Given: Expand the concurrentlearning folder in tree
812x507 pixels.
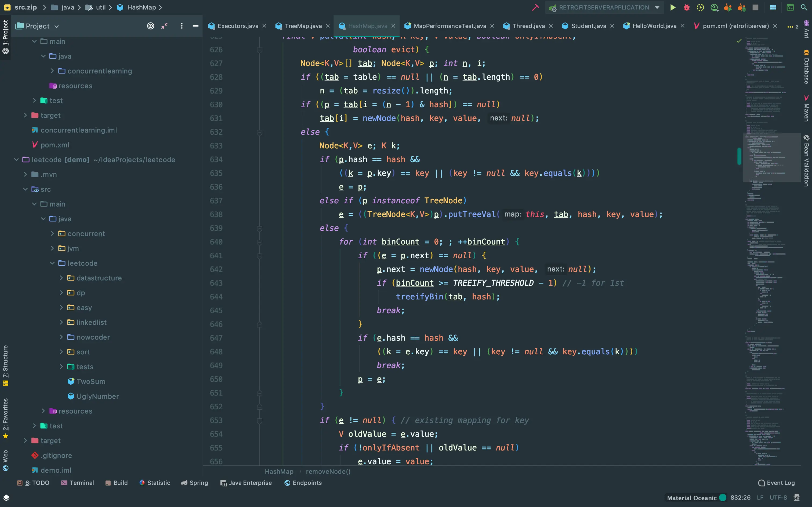Looking at the screenshot, I should 52,71.
